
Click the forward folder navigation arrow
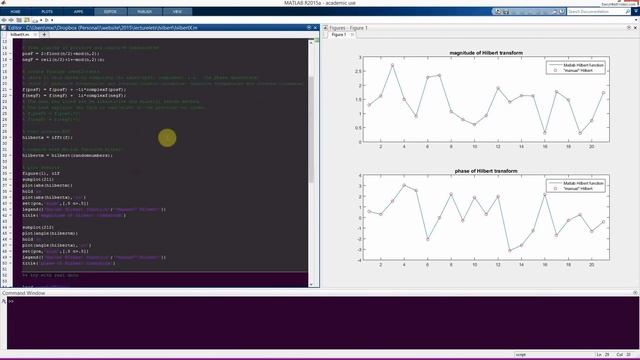pos(11,20)
